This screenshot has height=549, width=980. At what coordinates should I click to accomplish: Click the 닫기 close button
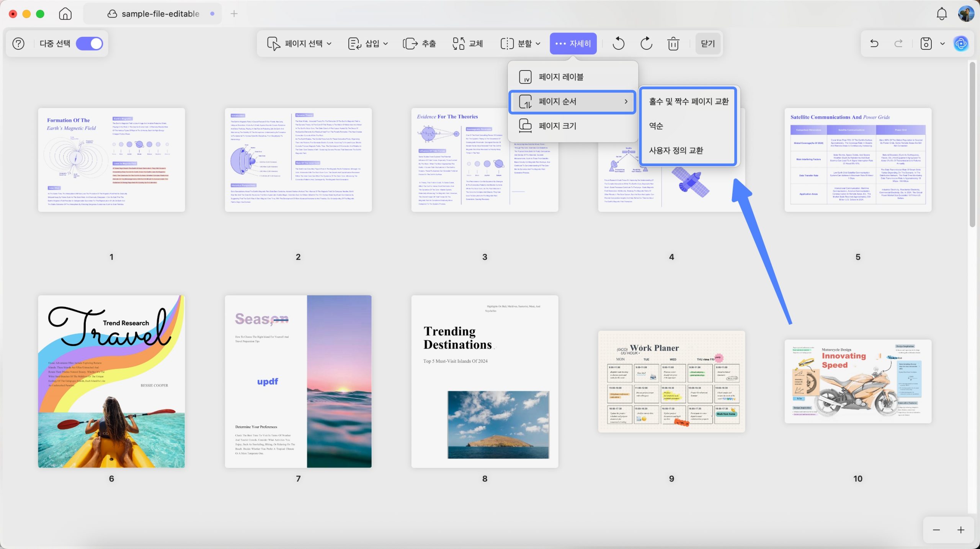point(708,44)
